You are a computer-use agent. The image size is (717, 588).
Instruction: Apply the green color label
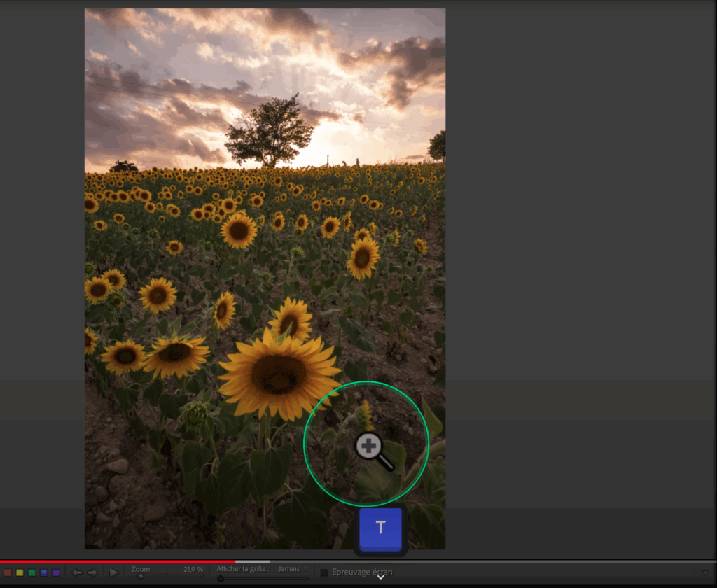[x=31, y=573]
